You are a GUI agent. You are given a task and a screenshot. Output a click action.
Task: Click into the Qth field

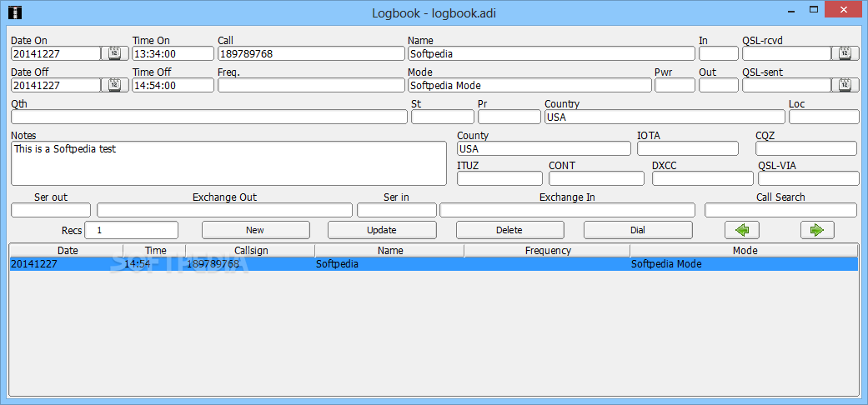pos(209,117)
